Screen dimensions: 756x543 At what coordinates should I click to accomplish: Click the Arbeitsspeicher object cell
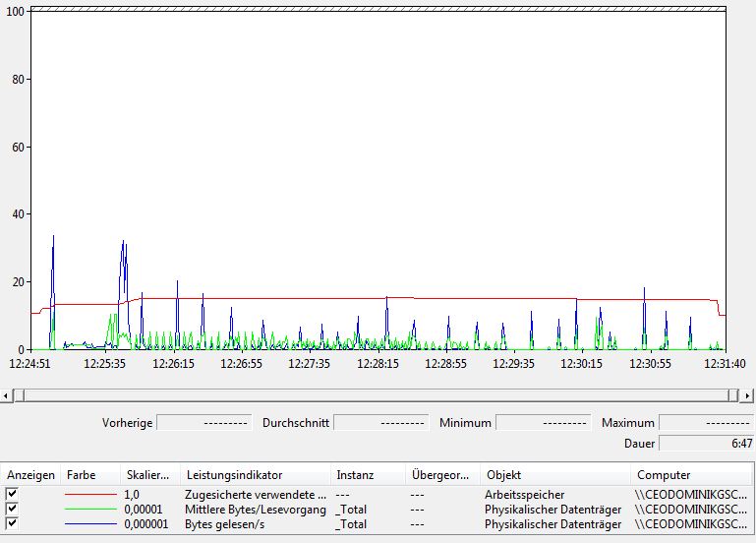(525, 494)
